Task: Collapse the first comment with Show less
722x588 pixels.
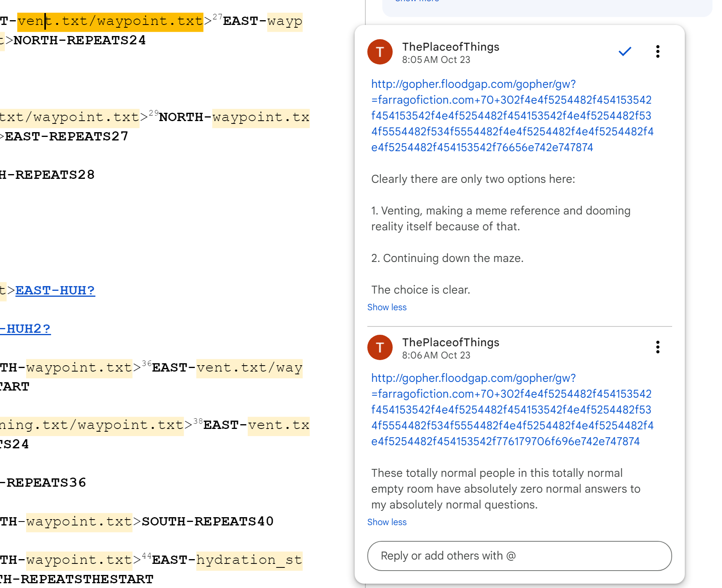Action: click(387, 307)
